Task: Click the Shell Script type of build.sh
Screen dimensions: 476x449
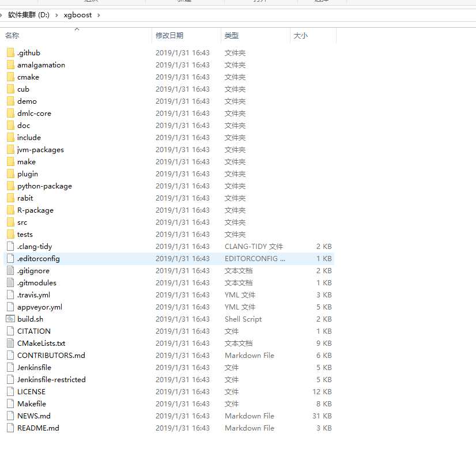Action: (243, 319)
